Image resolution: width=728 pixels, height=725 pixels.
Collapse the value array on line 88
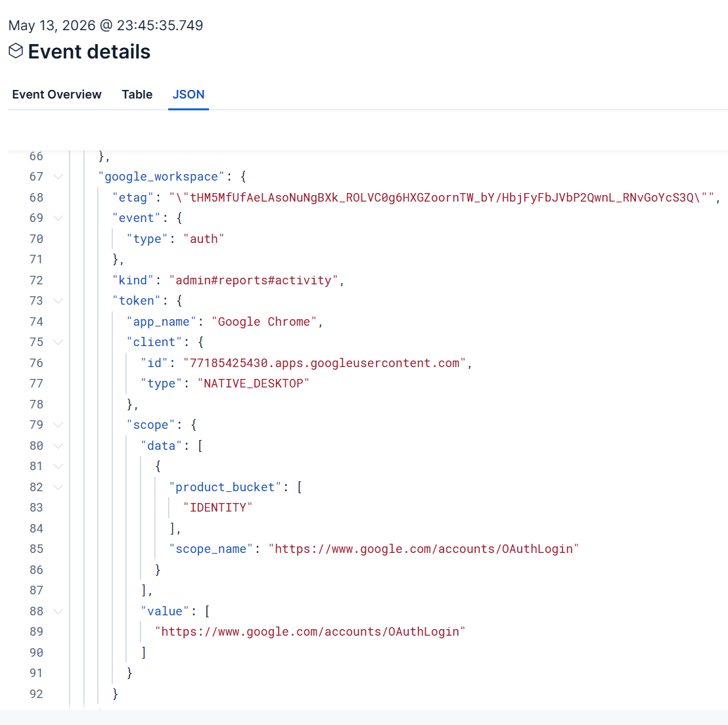[x=58, y=611]
